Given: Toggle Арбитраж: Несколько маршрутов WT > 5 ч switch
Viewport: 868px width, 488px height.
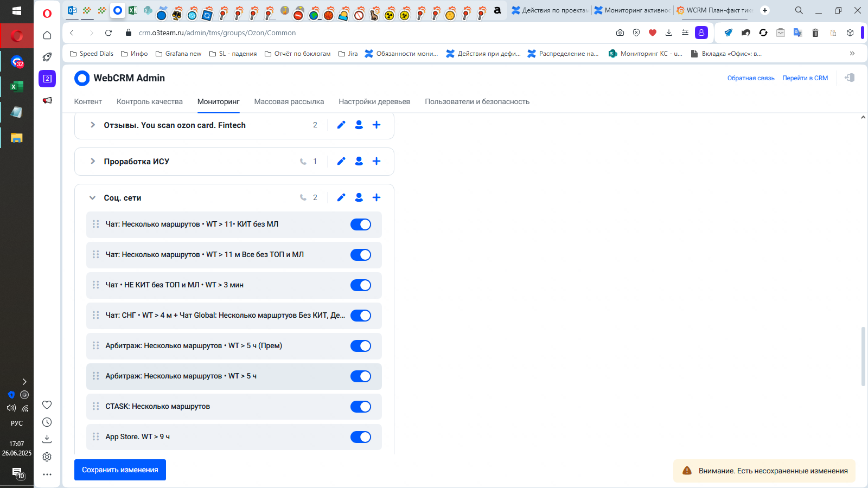Looking at the screenshot, I should pos(361,376).
